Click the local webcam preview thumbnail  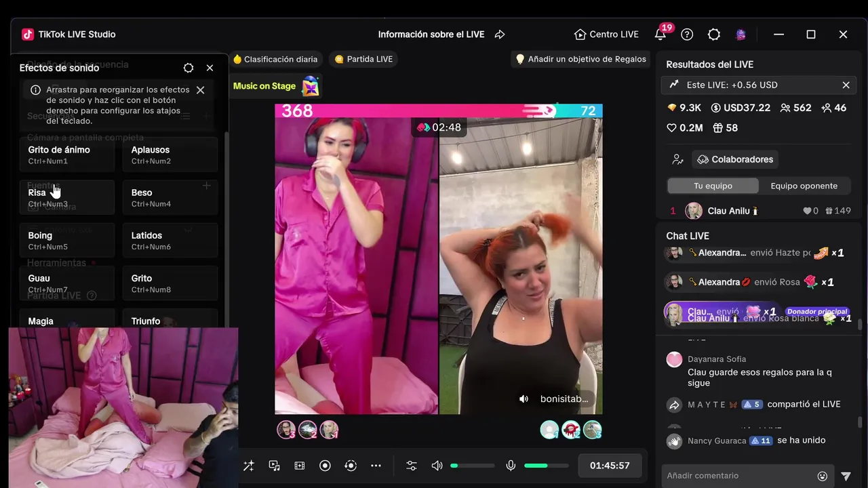(x=123, y=408)
